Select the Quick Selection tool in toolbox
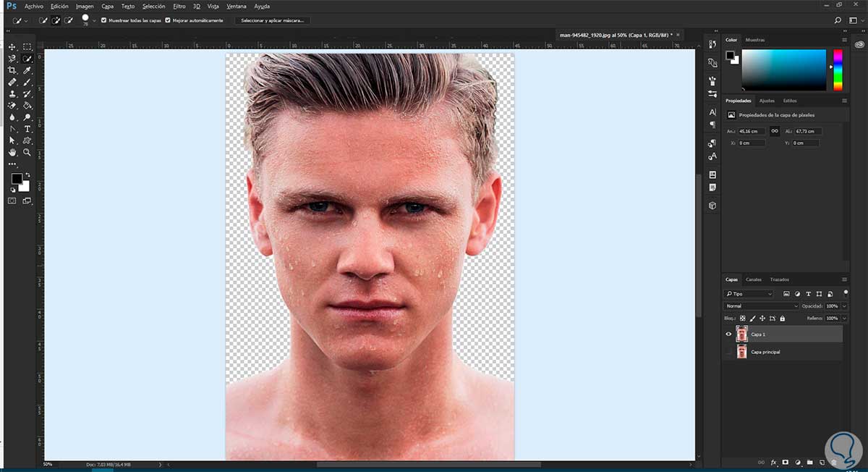 point(27,59)
